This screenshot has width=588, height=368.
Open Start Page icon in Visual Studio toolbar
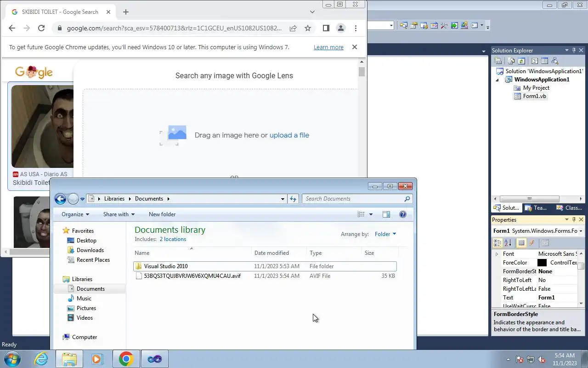[x=454, y=25]
